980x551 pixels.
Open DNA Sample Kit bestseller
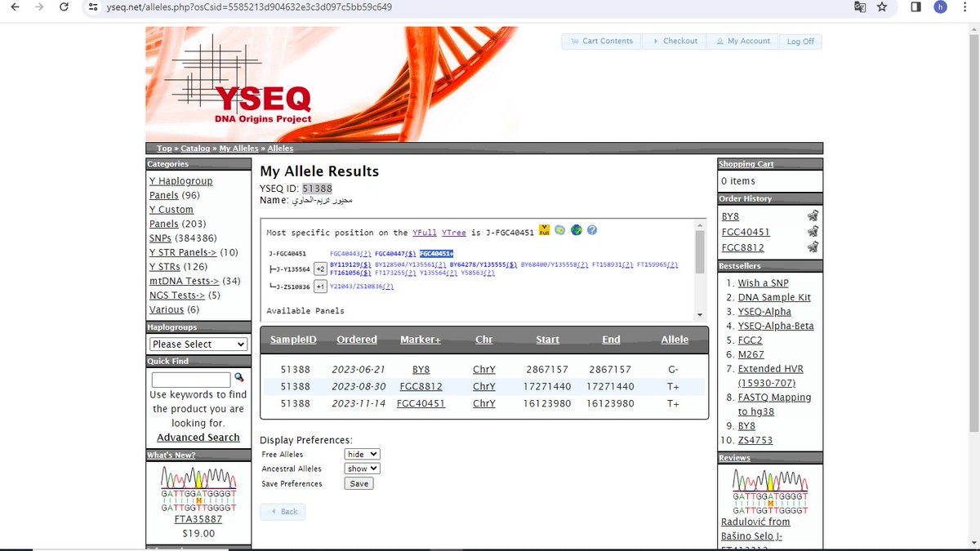(x=774, y=297)
